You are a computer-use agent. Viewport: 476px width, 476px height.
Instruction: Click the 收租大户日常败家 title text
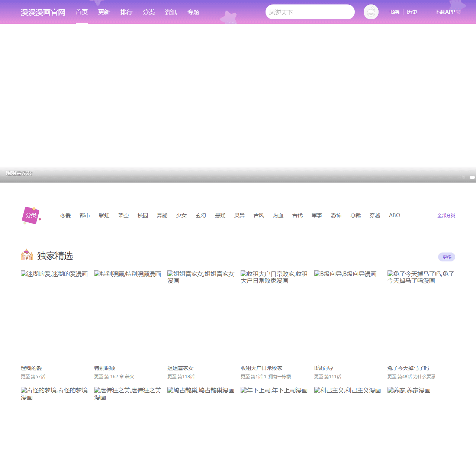pos(261,368)
